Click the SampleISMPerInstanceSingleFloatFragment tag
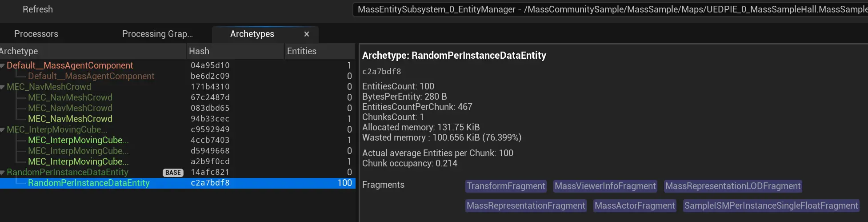 771,206
